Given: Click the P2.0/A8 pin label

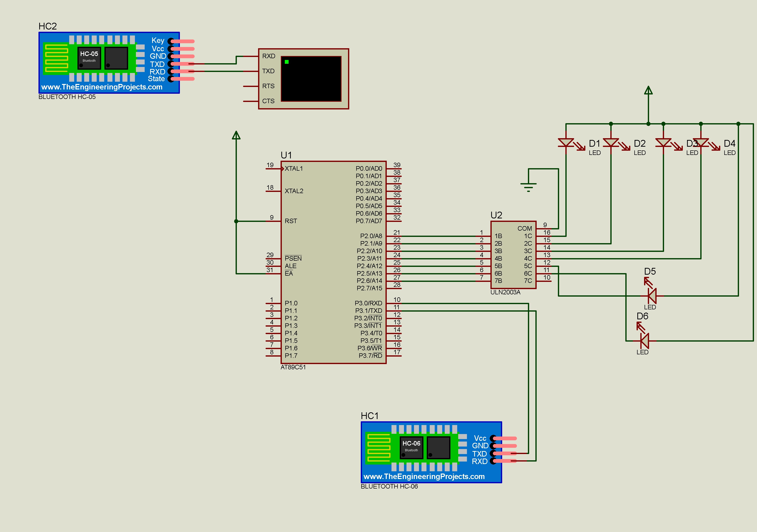Looking at the screenshot, I should pyautogui.click(x=371, y=236).
